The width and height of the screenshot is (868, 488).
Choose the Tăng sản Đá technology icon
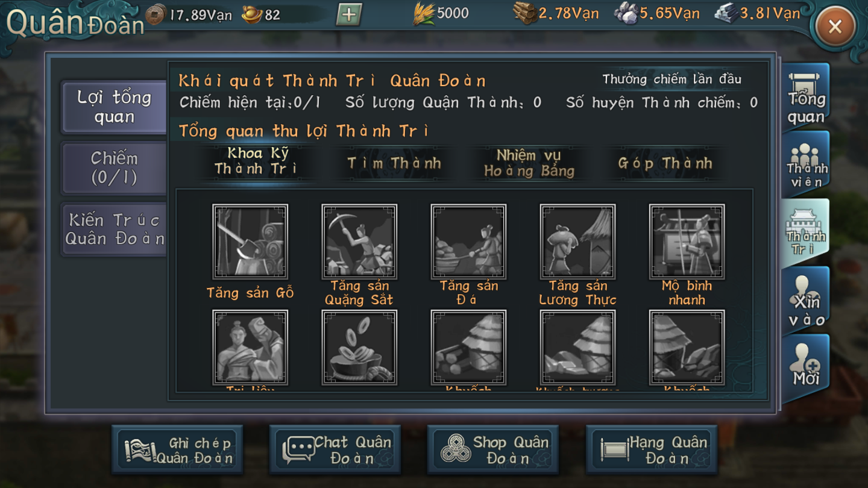coord(468,242)
